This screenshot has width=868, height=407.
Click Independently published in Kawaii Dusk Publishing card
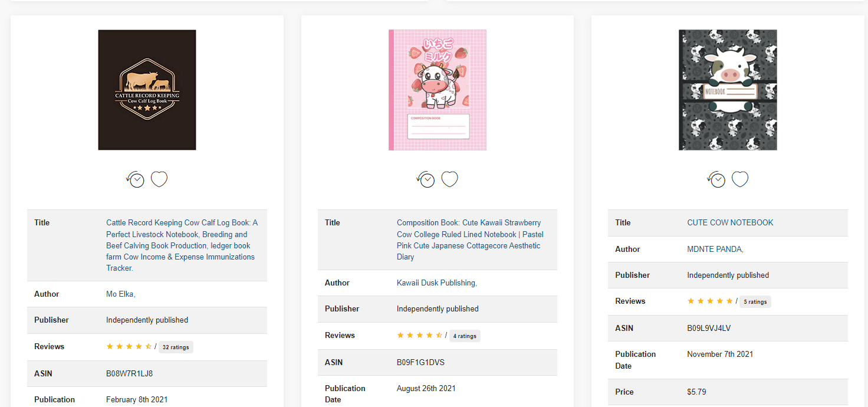pyautogui.click(x=438, y=308)
